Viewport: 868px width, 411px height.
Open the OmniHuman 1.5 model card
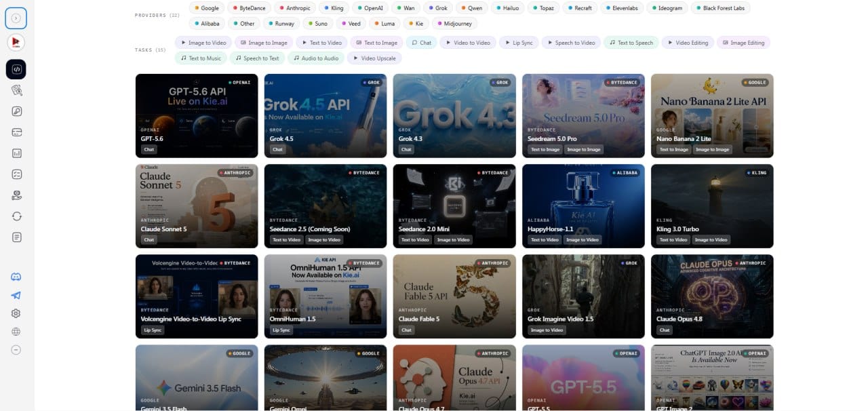[x=325, y=296]
